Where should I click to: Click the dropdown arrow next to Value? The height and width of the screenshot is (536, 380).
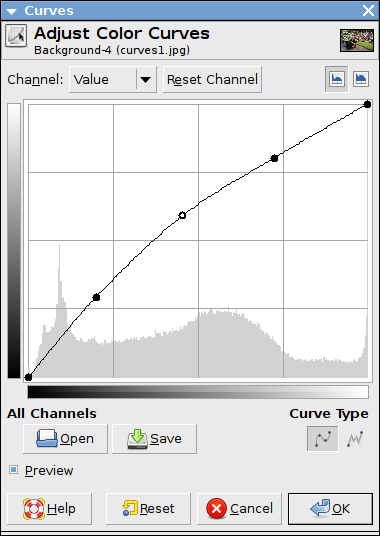[x=146, y=80]
